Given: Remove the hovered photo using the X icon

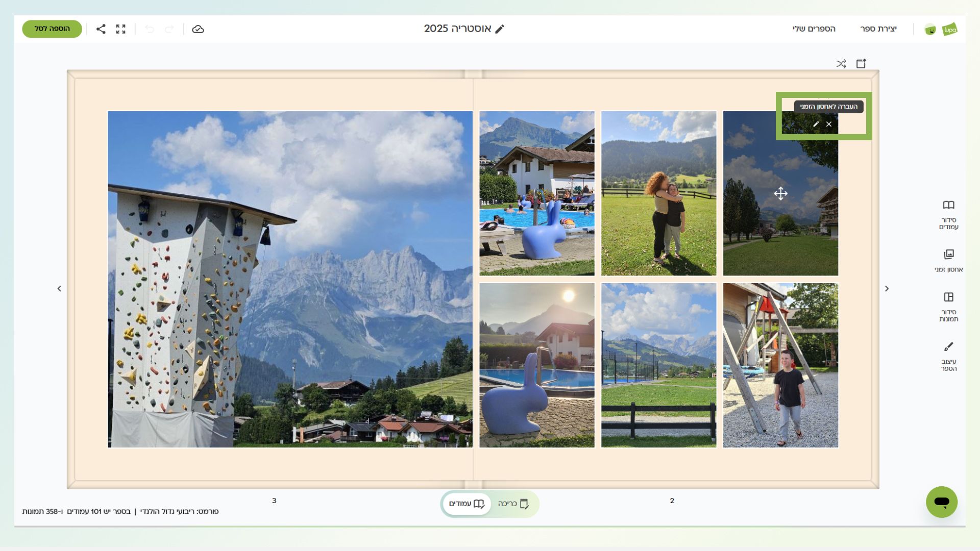Looking at the screenshot, I should (829, 124).
